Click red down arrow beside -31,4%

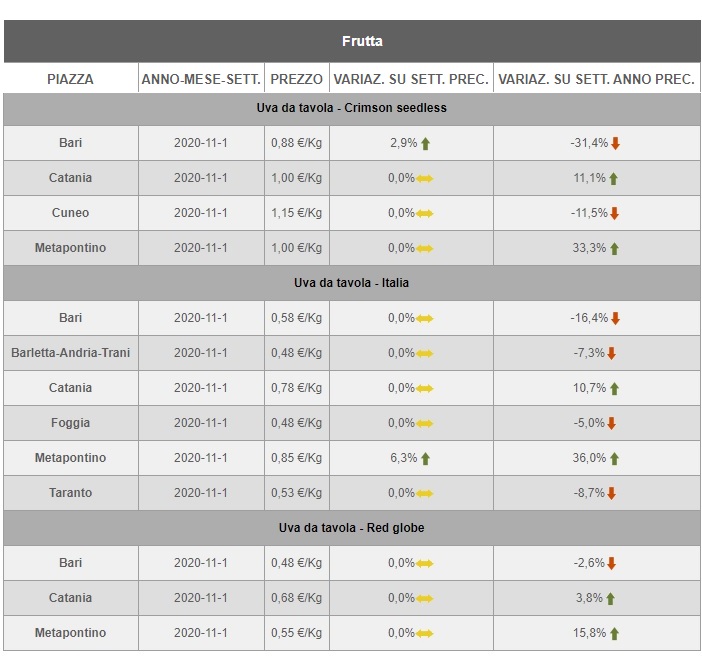616,143
